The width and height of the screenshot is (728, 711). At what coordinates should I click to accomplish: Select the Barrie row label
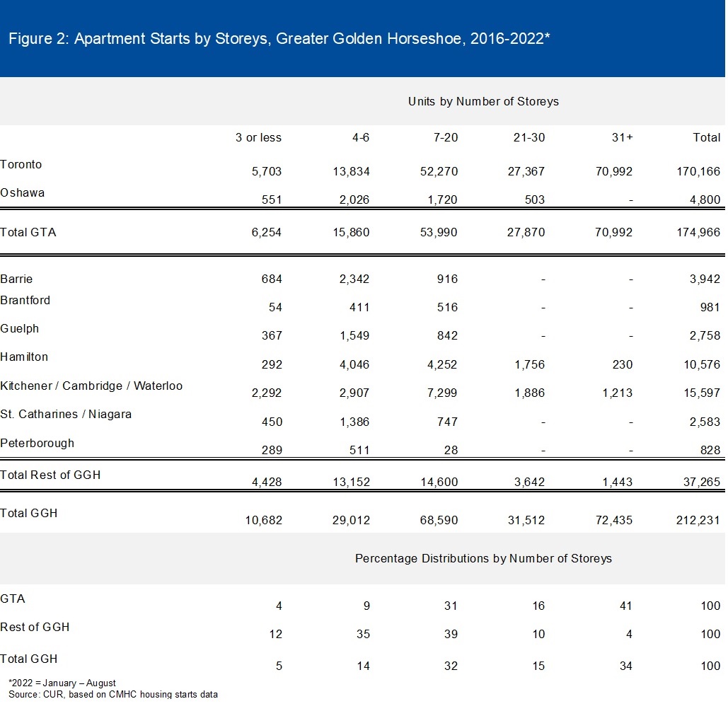(16, 279)
